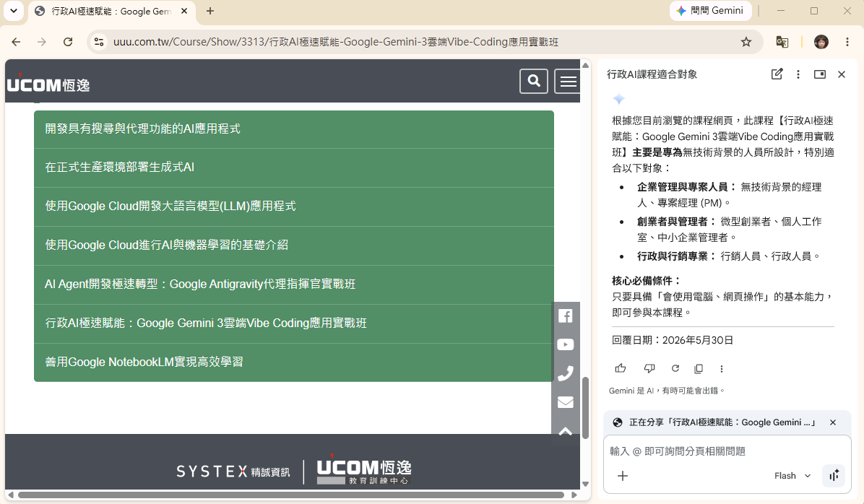The height and width of the screenshot is (504, 864).
Task: View site information icon in address bar
Action: 99,42
